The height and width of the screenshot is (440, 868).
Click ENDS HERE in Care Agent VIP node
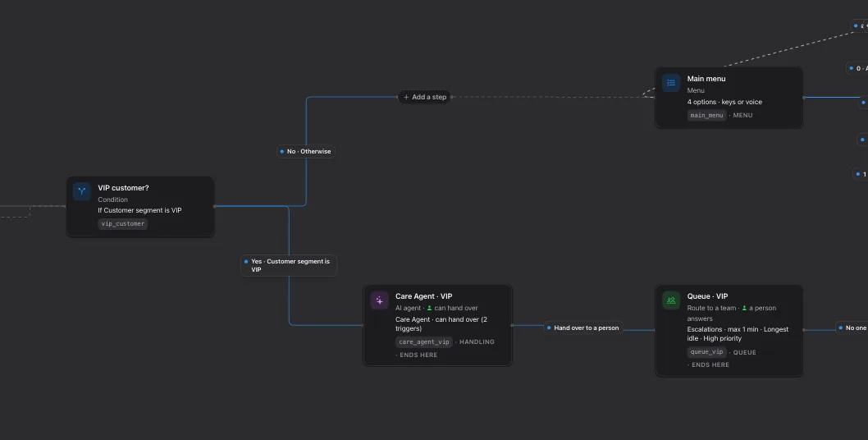[x=418, y=355]
